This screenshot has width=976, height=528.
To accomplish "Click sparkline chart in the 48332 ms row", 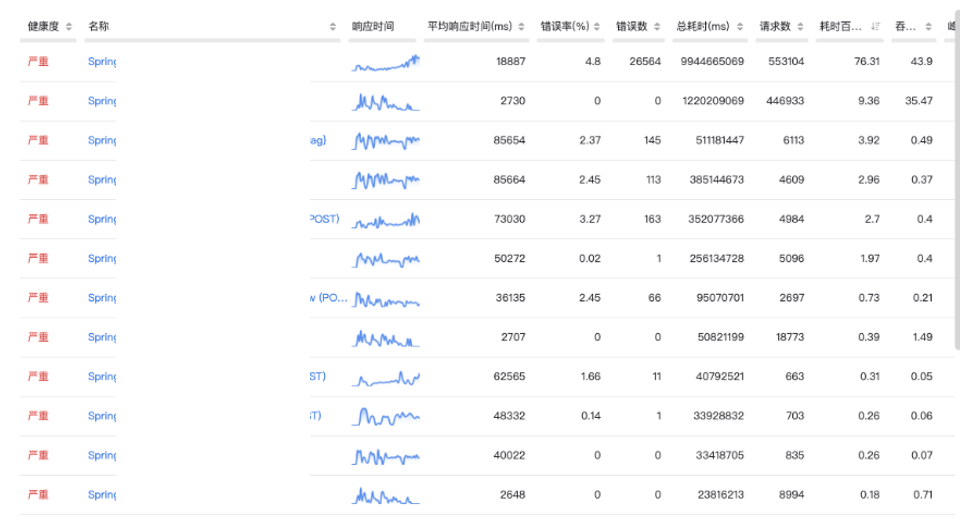I will pos(386,416).
